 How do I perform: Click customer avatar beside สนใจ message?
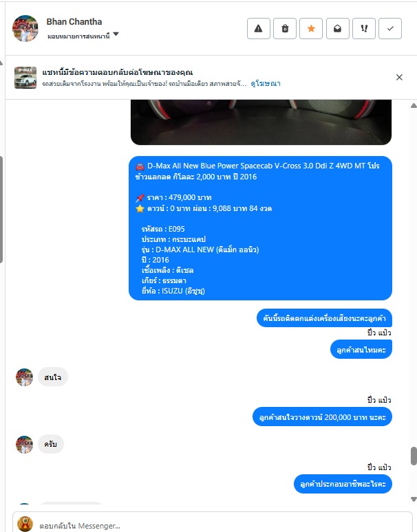pyautogui.click(x=25, y=377)
